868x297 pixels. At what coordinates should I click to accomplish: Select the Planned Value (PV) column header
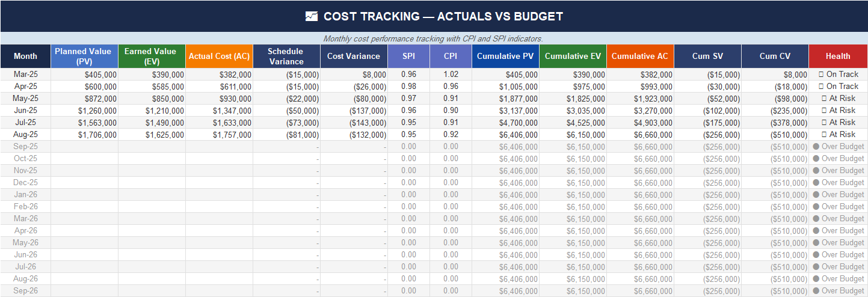84,56
